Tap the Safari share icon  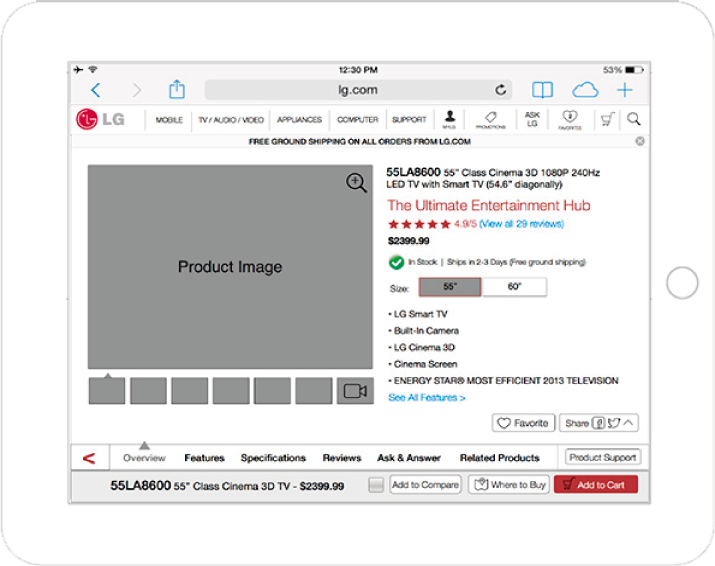tap(177, 90)
